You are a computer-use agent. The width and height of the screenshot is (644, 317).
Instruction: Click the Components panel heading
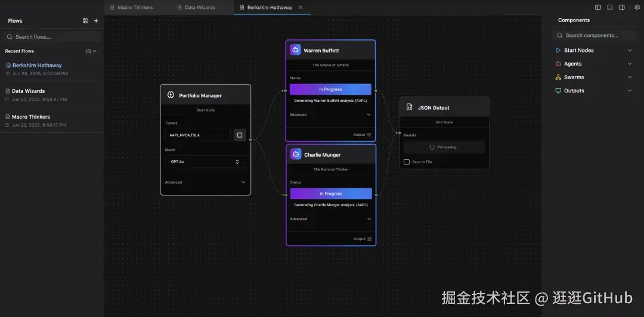pyautogui.click(x=574, y=20)
